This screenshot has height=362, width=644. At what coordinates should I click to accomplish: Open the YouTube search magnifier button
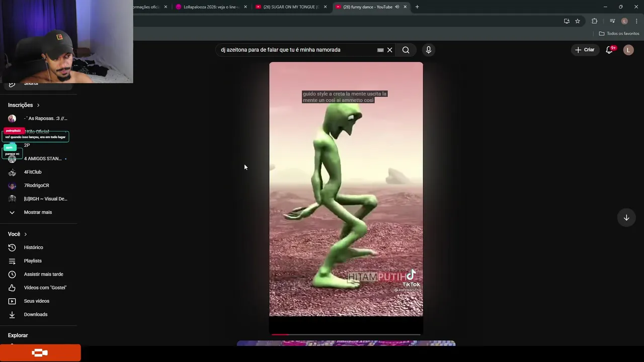pyautogui.click(x=406, y=50)
